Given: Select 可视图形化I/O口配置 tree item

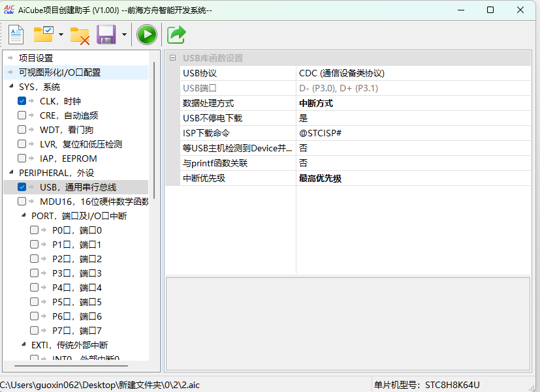Looking at the screenshot, I should [59, 72].
